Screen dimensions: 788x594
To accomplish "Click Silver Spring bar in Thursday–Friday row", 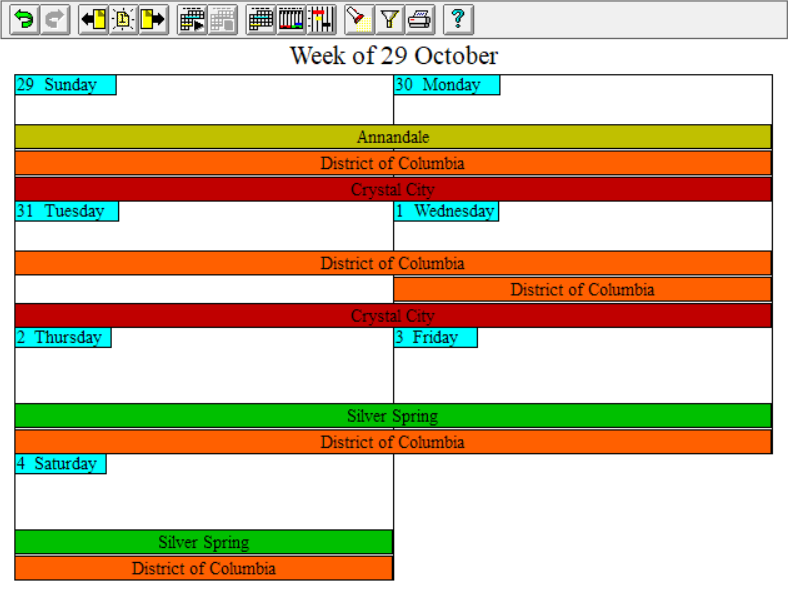I will tap(393, 416).
